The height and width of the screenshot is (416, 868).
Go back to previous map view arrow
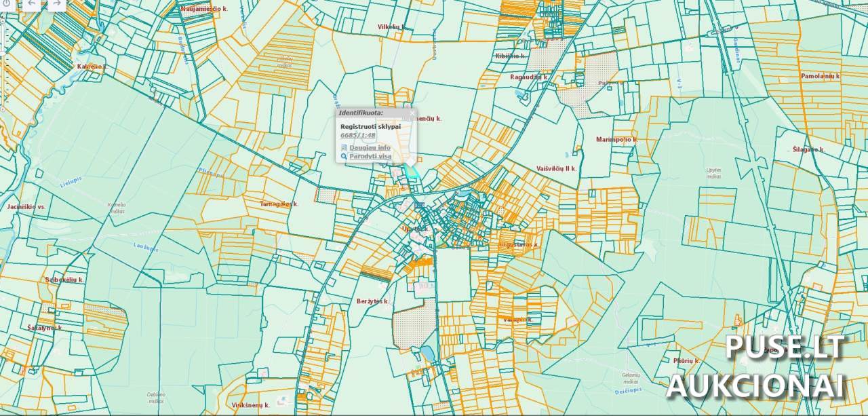33,4
